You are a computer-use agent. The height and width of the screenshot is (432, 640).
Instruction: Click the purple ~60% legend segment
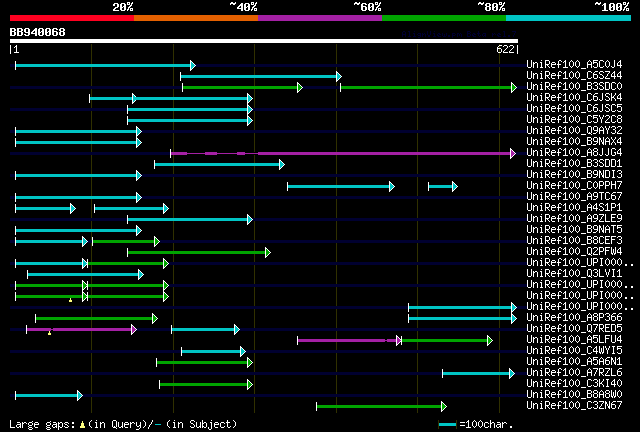(320, 18)
